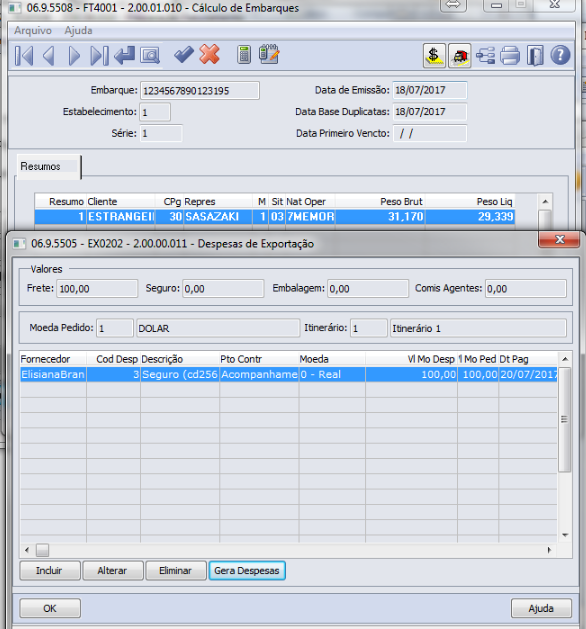Click scroll down arrow of expenses grid

[x=565, y=535]
